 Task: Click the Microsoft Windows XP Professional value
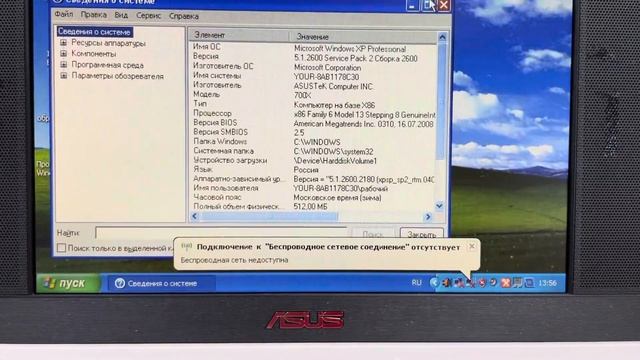350,49
